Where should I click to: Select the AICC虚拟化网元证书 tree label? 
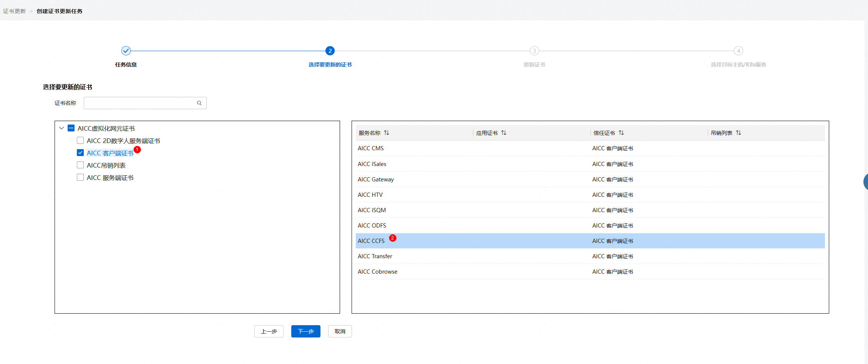coord(106,128)
